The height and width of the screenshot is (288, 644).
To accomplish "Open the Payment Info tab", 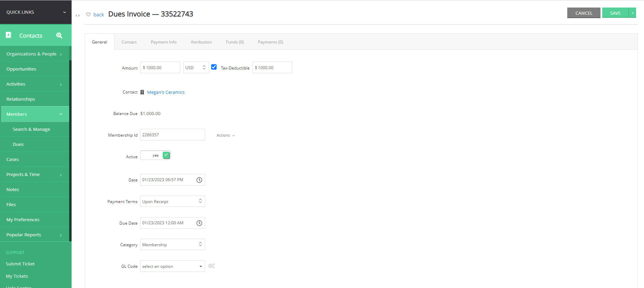I will coord(164,42).
